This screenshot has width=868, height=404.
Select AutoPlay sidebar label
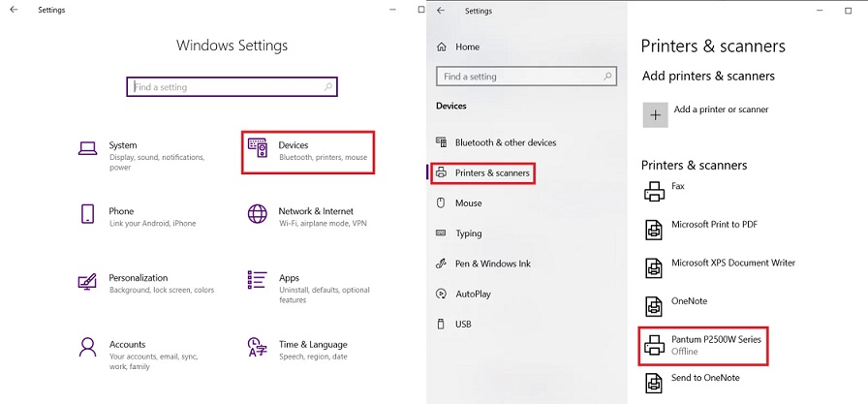(x=474, y=294)
